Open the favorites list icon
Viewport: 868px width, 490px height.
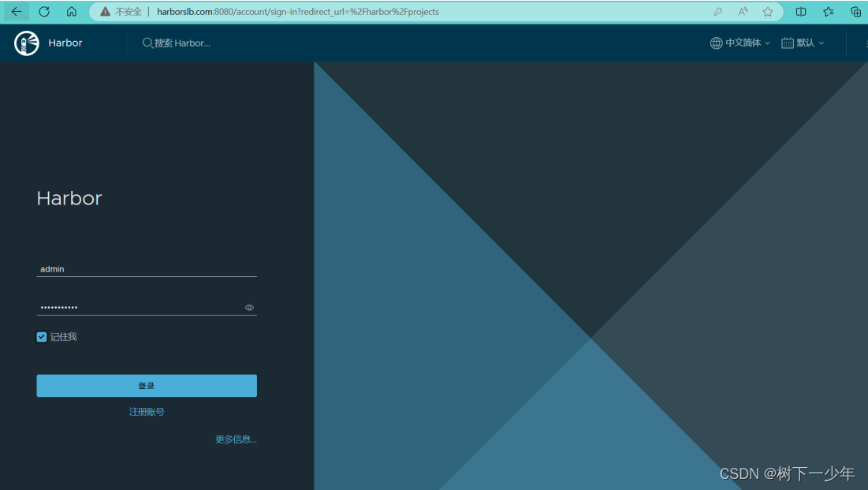(828, 12)
